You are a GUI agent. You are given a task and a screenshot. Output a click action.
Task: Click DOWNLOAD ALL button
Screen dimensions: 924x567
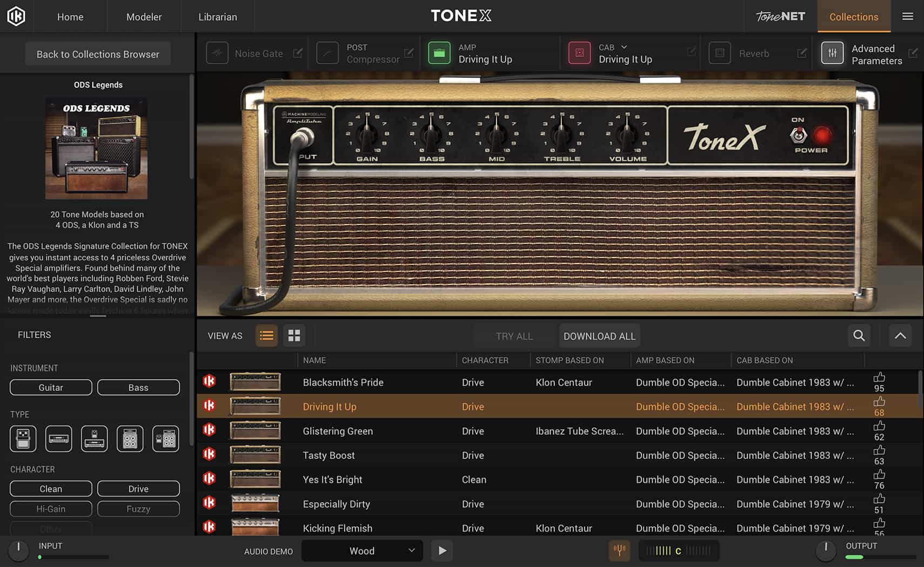[600, 336]
